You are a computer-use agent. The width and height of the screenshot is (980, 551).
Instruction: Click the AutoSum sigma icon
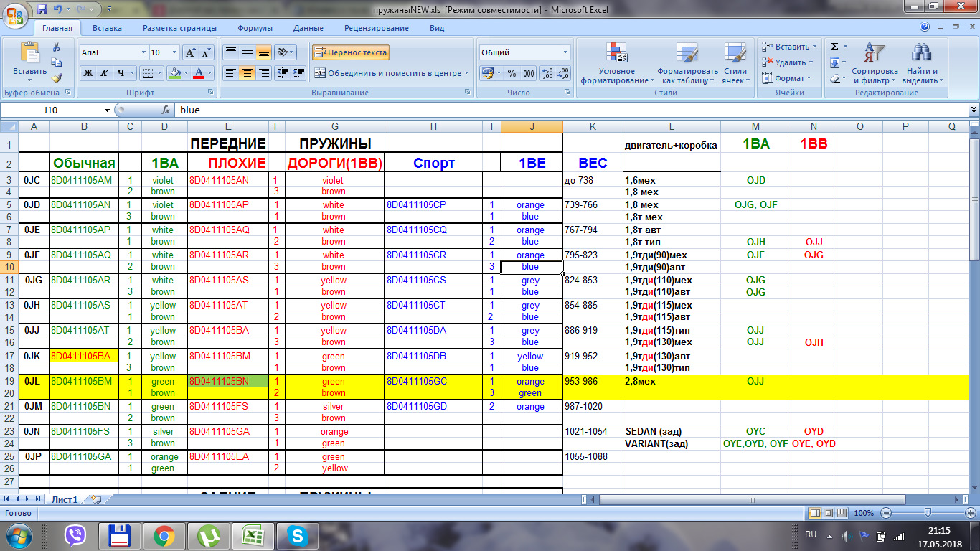834,47
